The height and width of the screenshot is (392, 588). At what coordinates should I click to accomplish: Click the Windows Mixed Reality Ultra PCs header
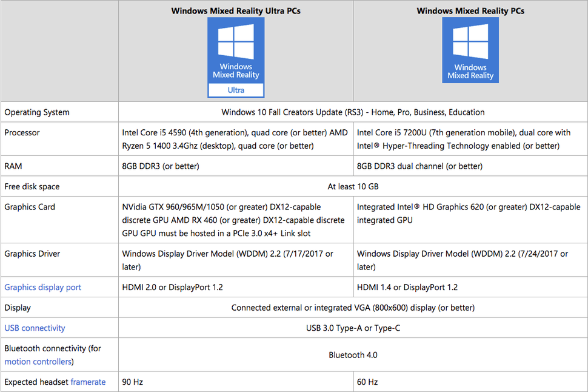[236, 11]
